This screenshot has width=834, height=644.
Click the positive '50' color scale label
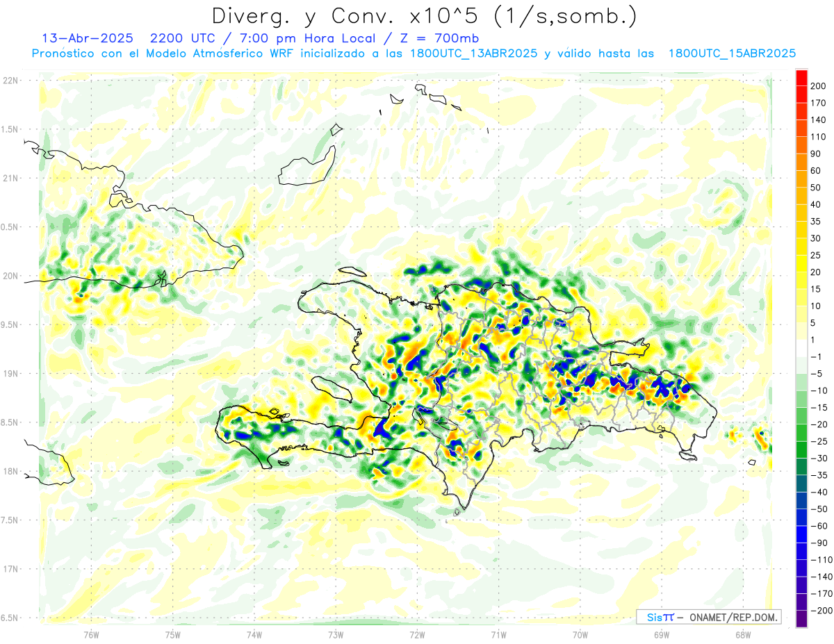click(x=817, y=188)
